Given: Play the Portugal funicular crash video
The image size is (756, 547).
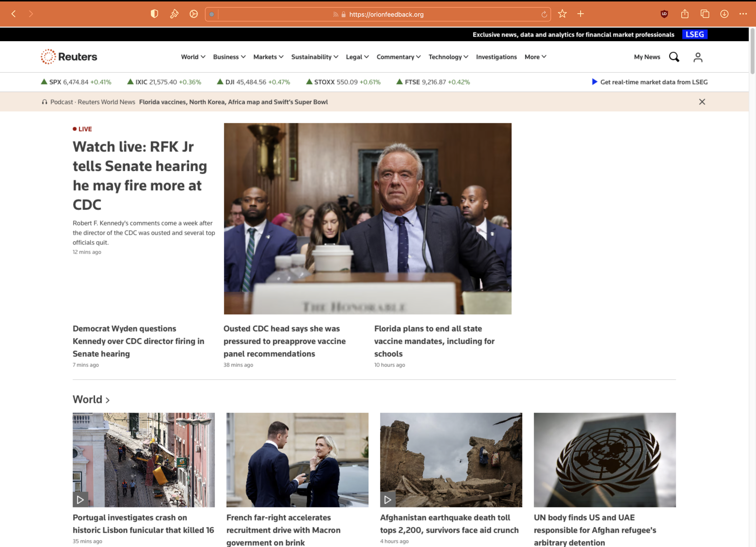Looking at the screenshot, I should [80, 500].
